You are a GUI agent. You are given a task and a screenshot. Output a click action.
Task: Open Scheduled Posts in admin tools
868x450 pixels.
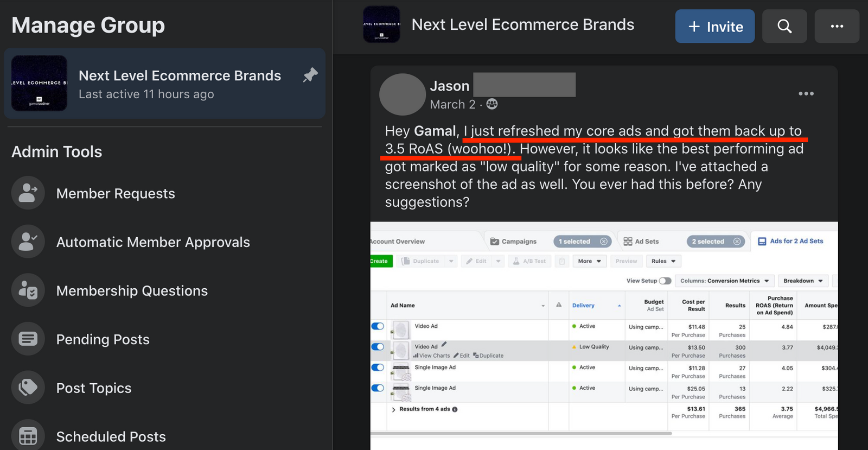pos(111,436)
